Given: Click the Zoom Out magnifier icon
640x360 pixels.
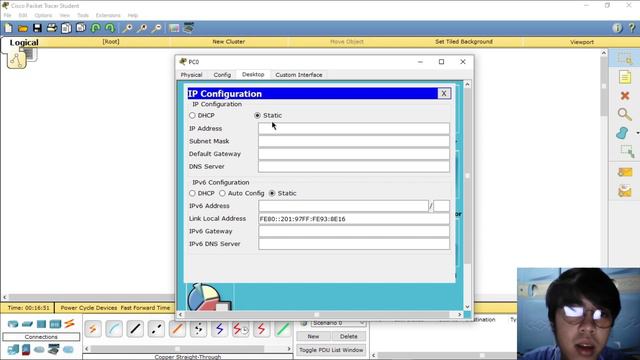Looking at the screenshot, I should [156, 28].
